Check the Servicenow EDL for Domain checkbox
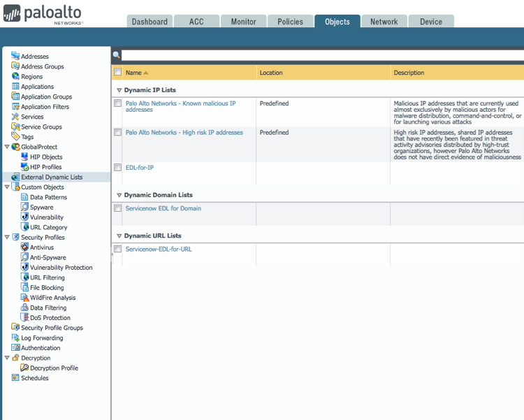The width and height of the screenshot is (524, 420). 117,208
